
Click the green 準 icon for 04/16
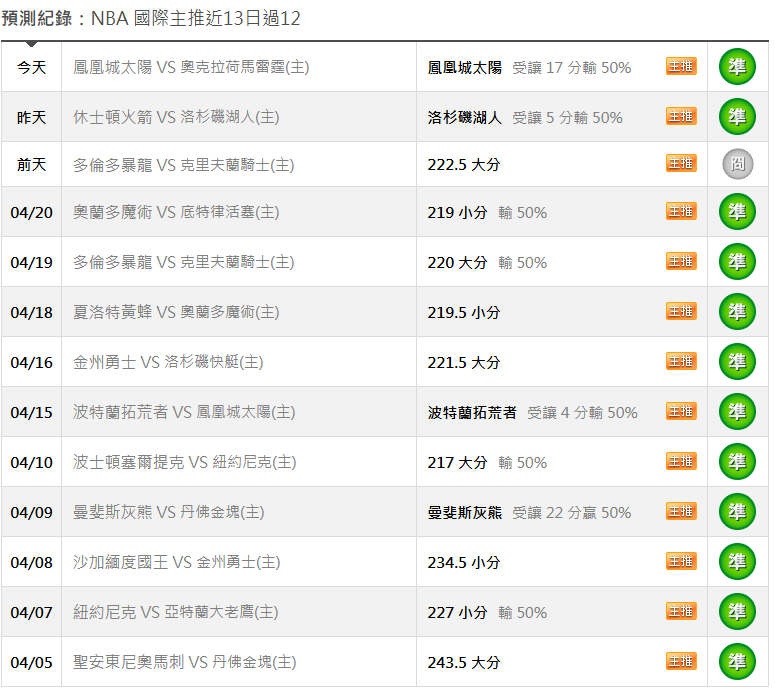(737, 361)
